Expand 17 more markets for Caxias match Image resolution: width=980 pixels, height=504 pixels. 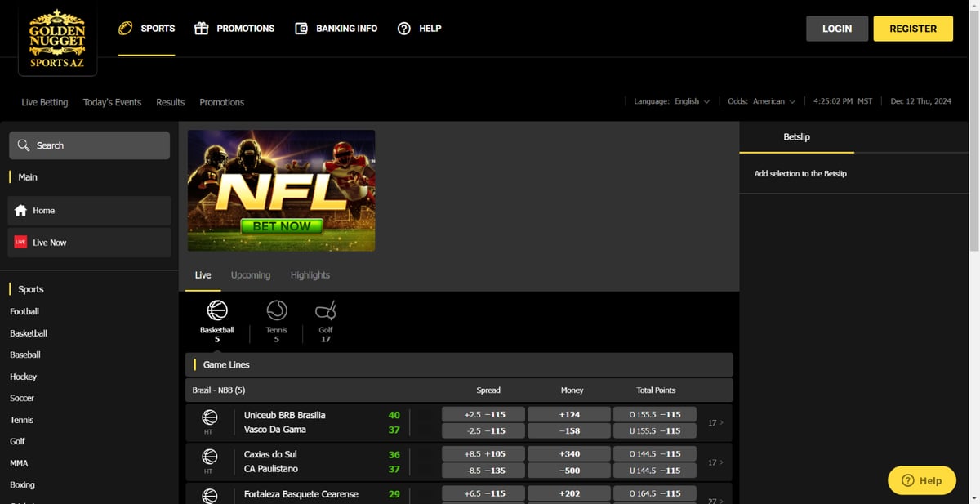(x=715, y=462)
